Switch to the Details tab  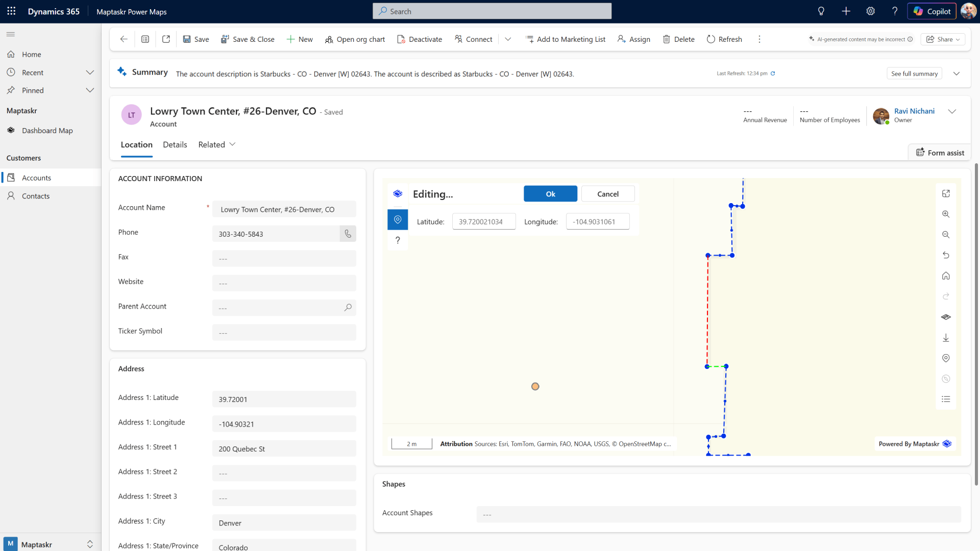175,144
